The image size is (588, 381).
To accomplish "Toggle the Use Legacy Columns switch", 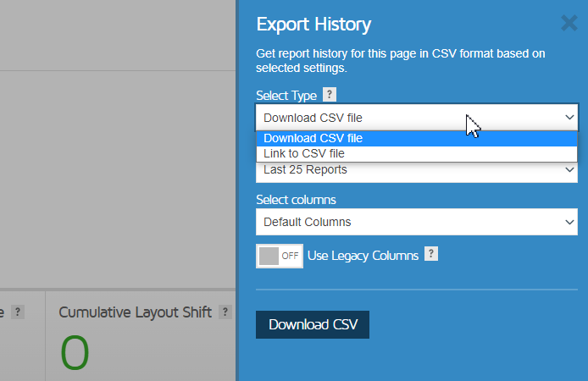I will 280,256.
